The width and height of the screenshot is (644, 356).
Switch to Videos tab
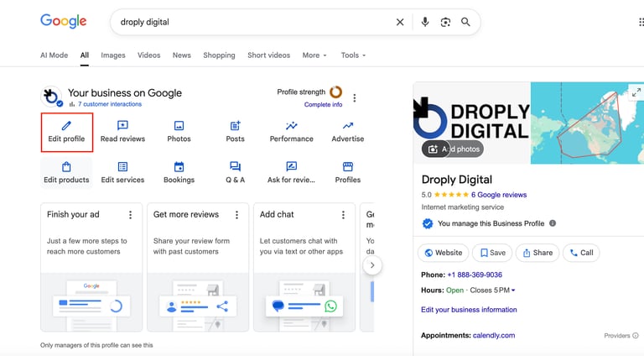148,55
